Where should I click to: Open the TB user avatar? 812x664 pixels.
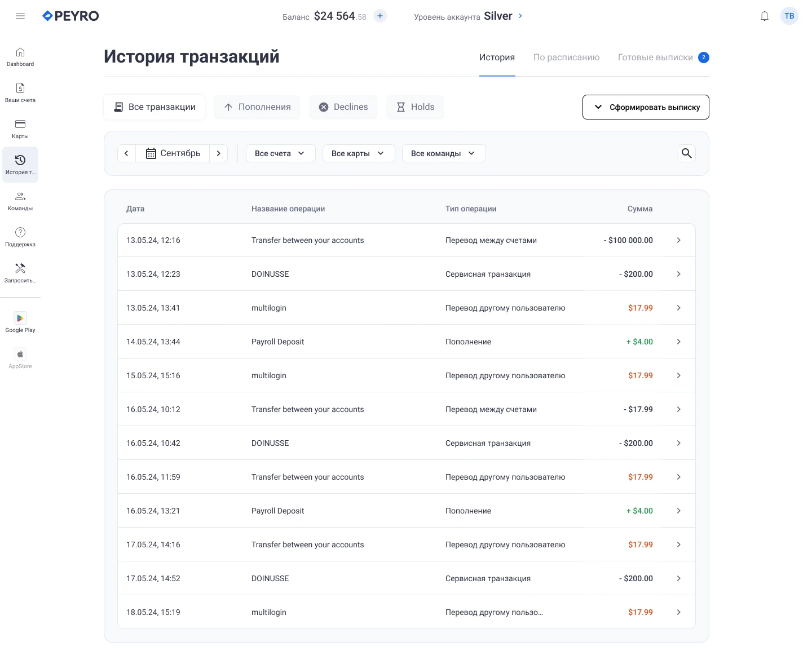click(x=789, y=16)
